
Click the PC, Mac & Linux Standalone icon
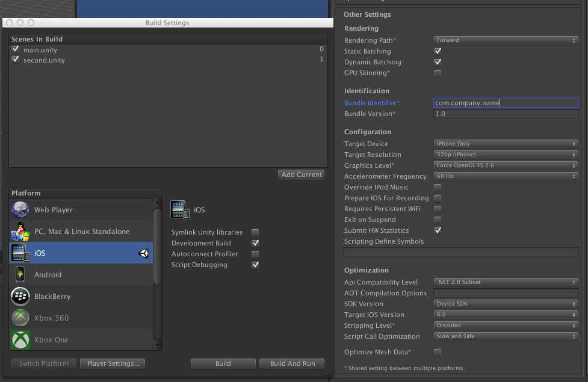[20, 231]
